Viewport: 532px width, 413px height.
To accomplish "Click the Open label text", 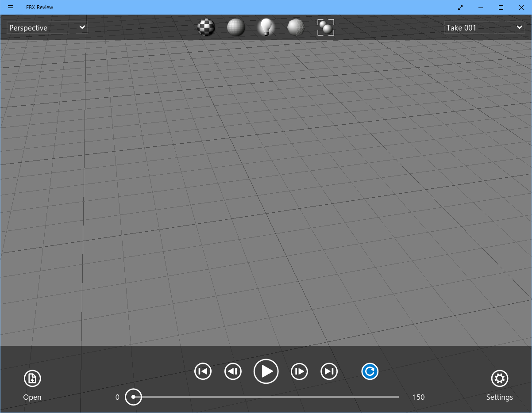I will [32, 397].
